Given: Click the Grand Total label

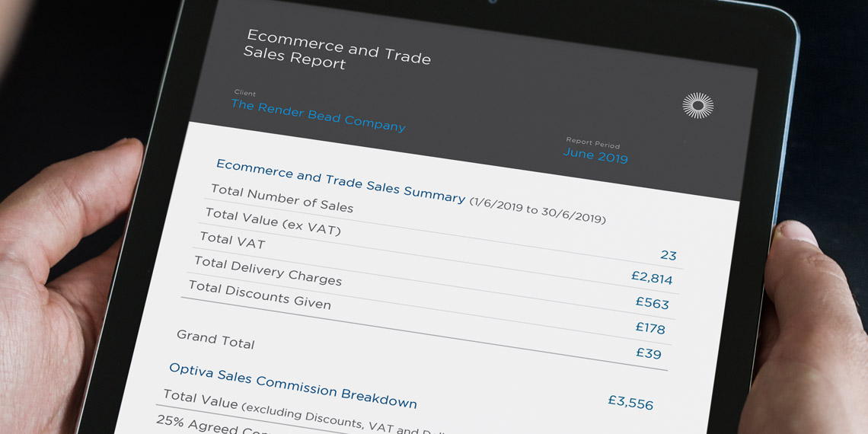Looking at the screenshot, I should [x=215, y=339].
